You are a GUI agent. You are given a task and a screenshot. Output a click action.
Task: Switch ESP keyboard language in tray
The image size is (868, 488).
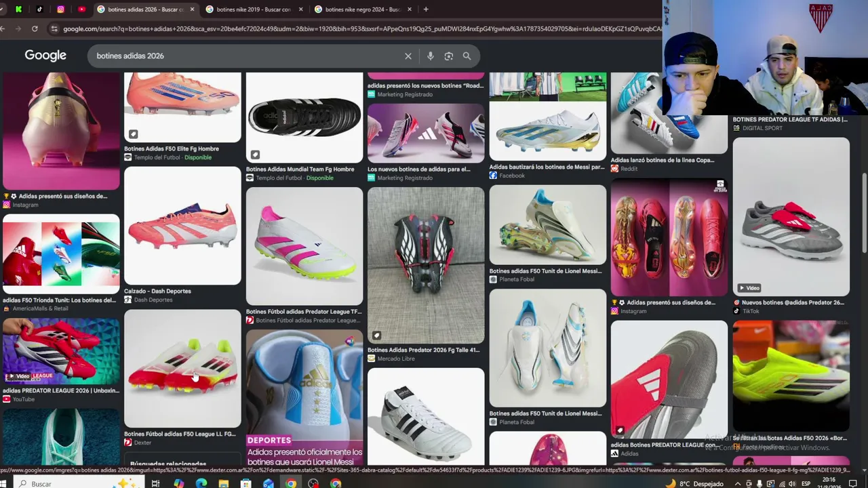coord(806,483)
